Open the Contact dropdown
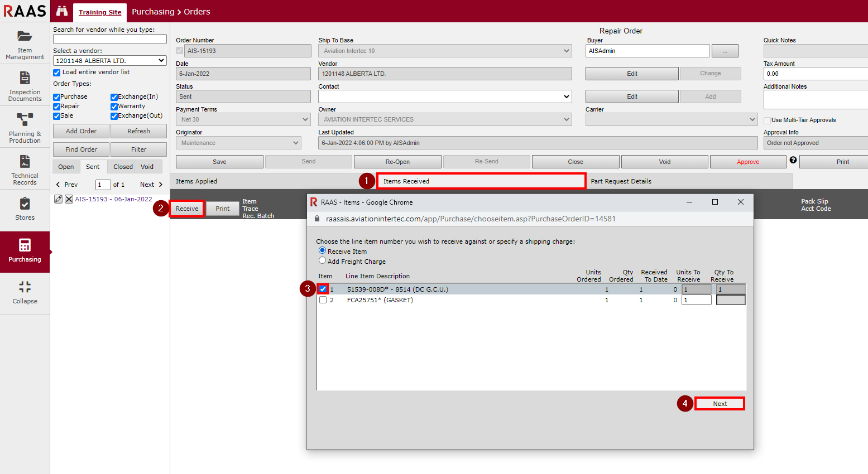868x474 pixels. (445, 96)
